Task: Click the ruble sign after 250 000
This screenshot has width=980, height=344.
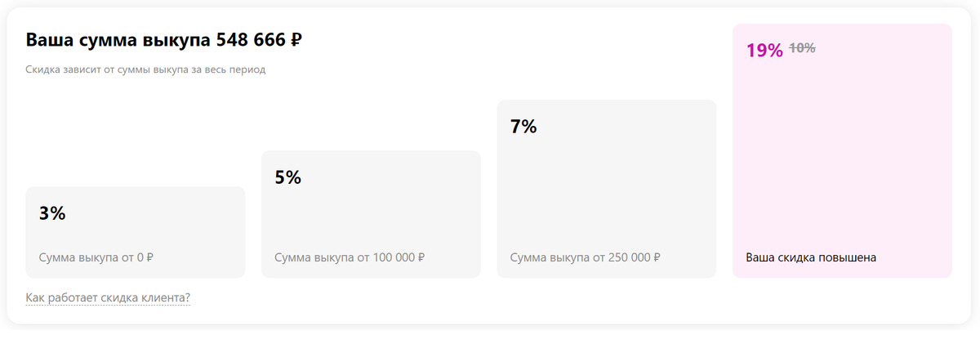Action: pos(656,257)
